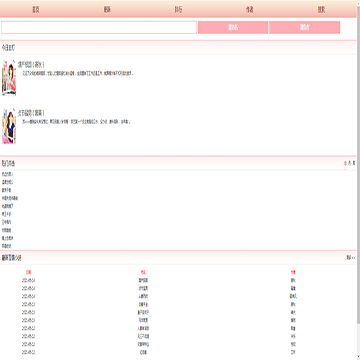Viewport: 360px width, 360px height.
Task: Open the first featured book cover thumbnail
Action: pos(9,78)
